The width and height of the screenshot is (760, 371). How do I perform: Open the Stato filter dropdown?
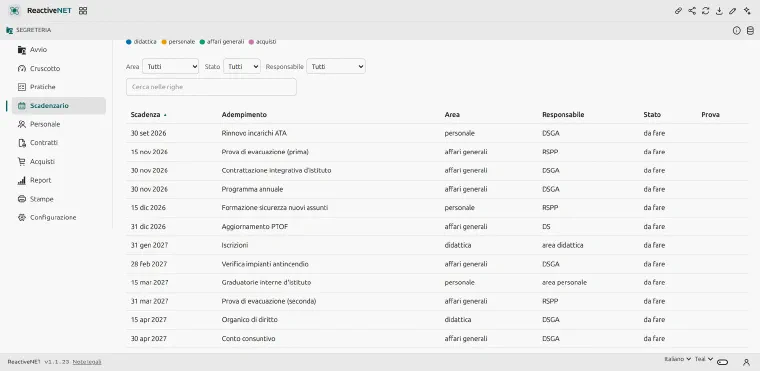pyautogui.click(x=242, y=66)
